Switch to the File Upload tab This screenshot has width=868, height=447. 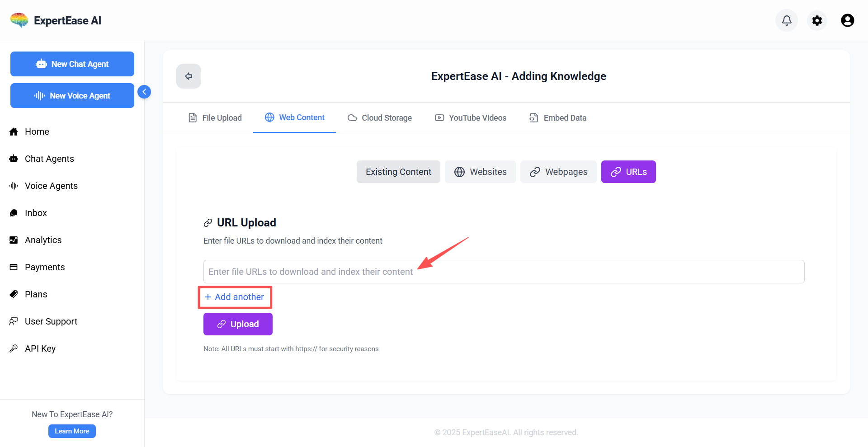[215, 118]
